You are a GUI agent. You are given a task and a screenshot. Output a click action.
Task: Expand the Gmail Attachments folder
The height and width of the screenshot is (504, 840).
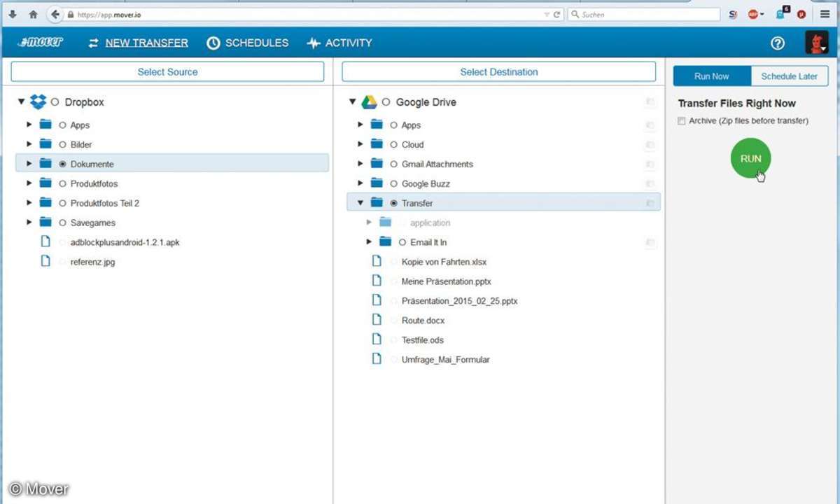click(x=360, y=164)
